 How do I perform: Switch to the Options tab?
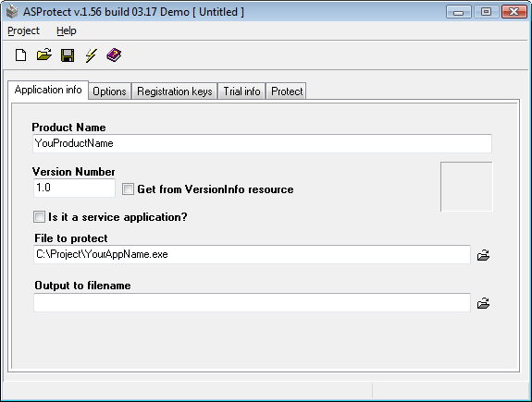point(109,91)
